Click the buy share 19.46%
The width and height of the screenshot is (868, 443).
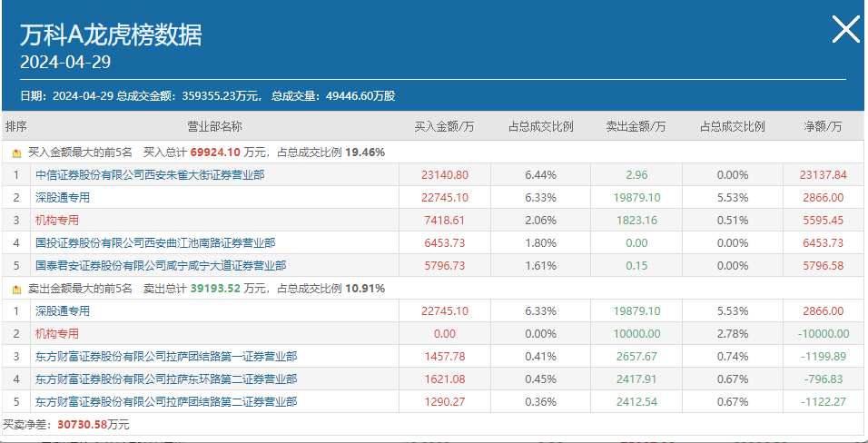pyautogui.click(x=365, y=153)
